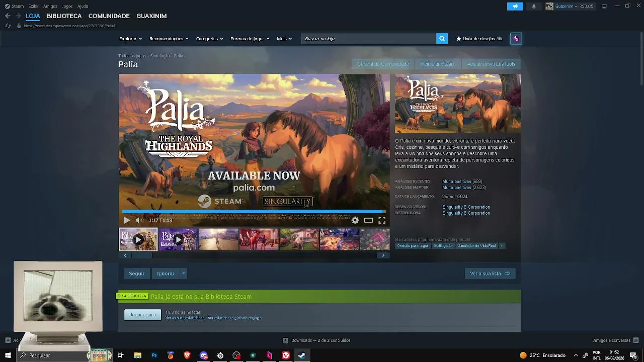The image size is (644, 362).
Task: Seek on the trailer progress bar
Action: (x=254, y=212)
